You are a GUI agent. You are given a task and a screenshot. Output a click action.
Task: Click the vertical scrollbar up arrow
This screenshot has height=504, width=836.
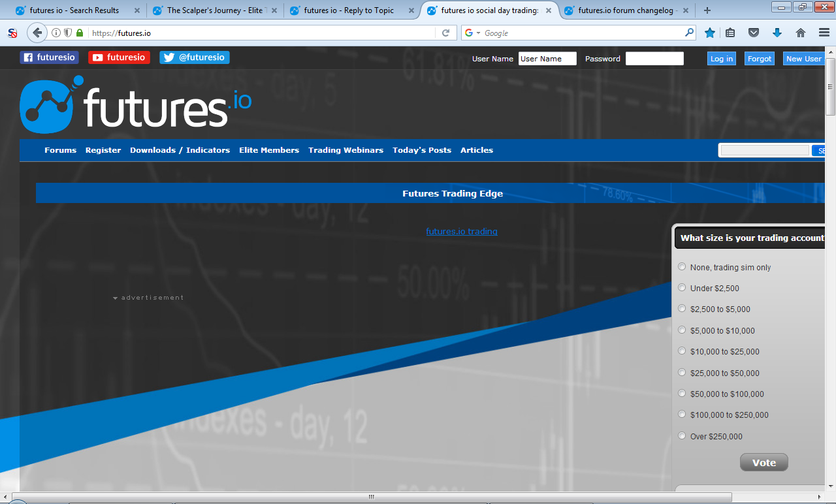point(831,52)
